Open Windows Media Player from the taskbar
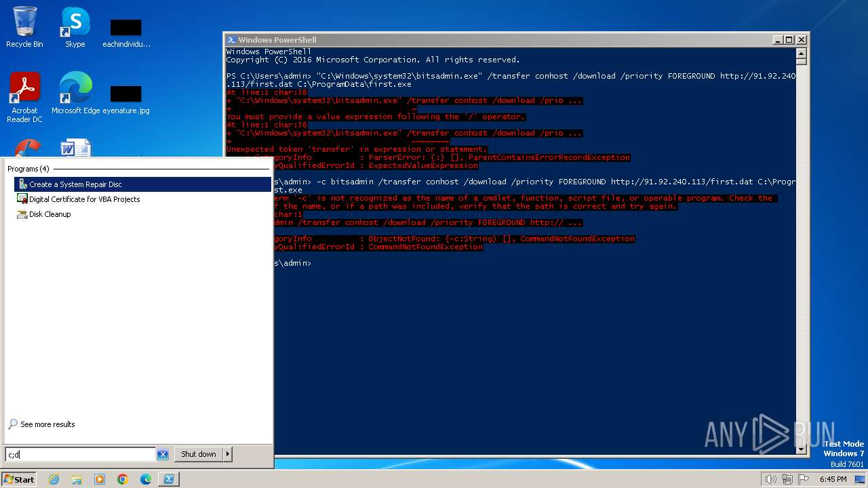This screenshot has height=488, width=868. point(100,479)
